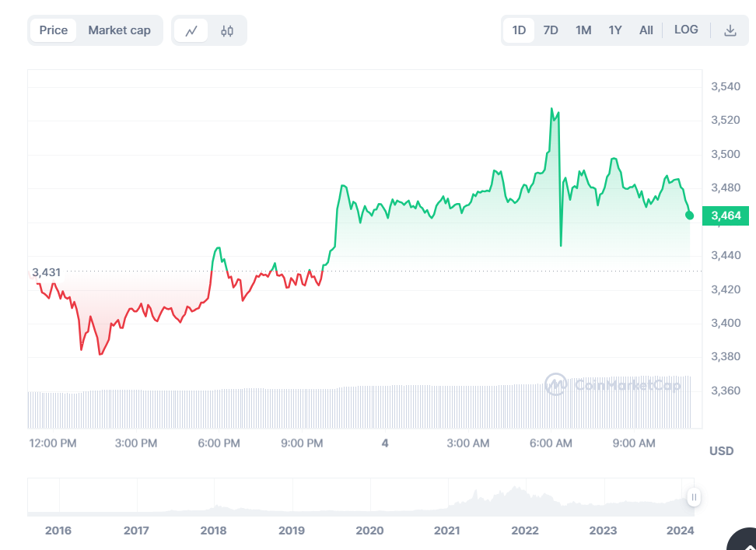Switch to candlestick chart icon
Screen dimensions: 756x550
point(227,31)
